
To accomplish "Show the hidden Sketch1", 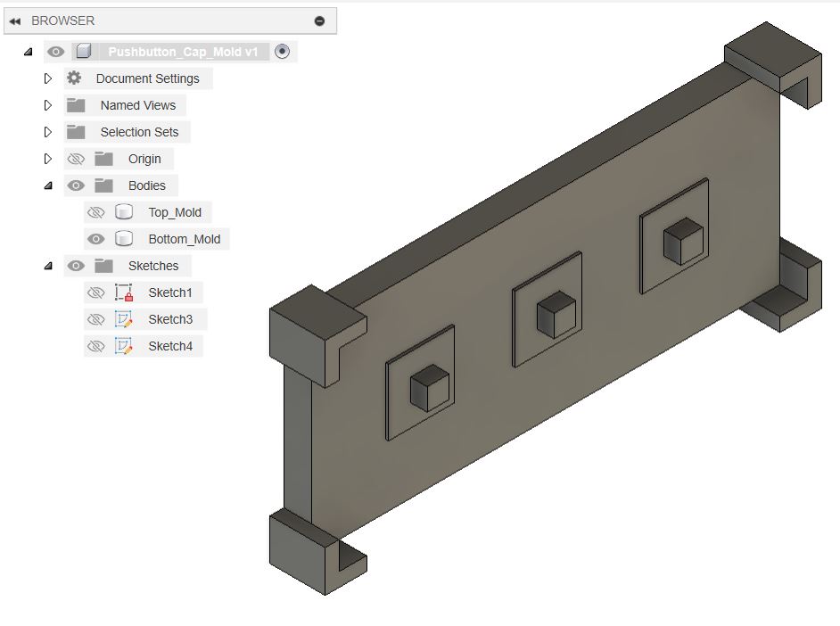I will (96, 292).
